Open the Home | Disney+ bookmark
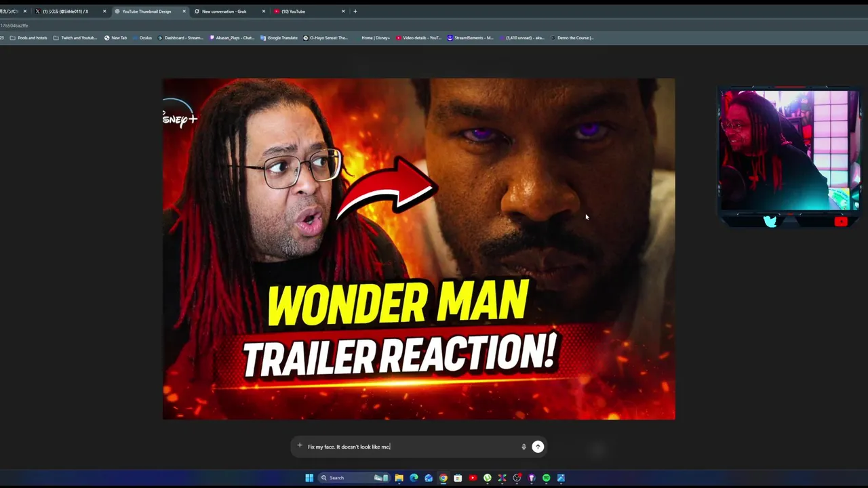This screenshot has width=868, height=488. (x=372, y=38)
